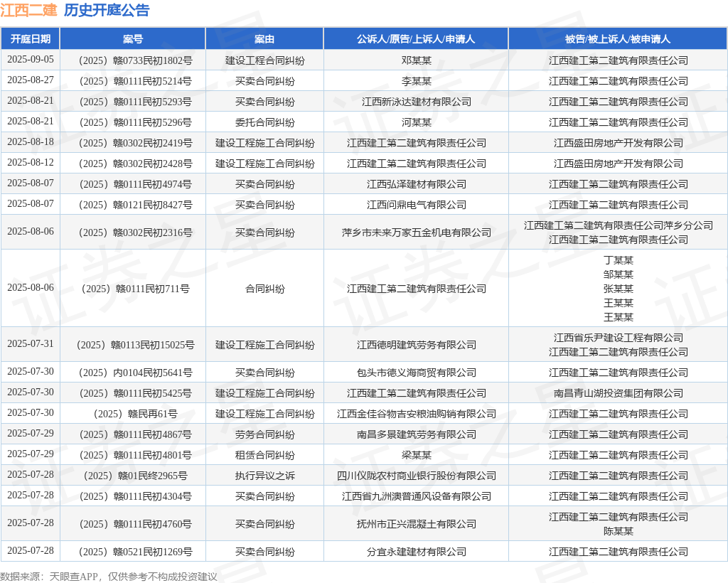Click plaintiff 江西金佳谷物吉安粮油购销有限公司

(x=417, y=414)
